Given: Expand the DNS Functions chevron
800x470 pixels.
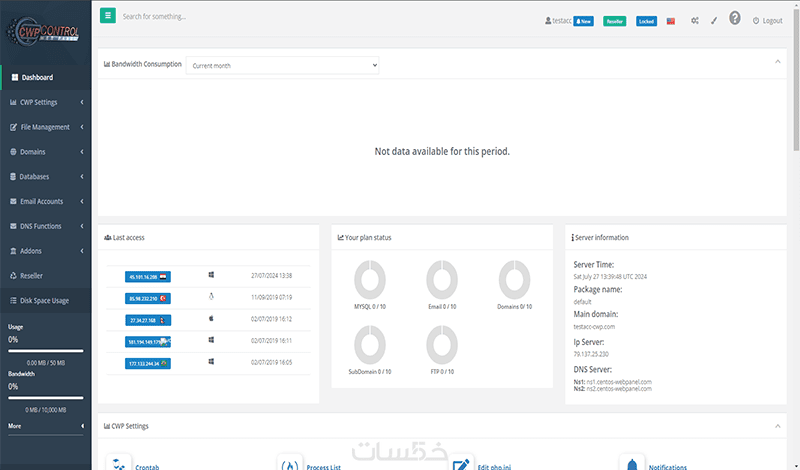Looking at the screenshot, I should 82,226.
